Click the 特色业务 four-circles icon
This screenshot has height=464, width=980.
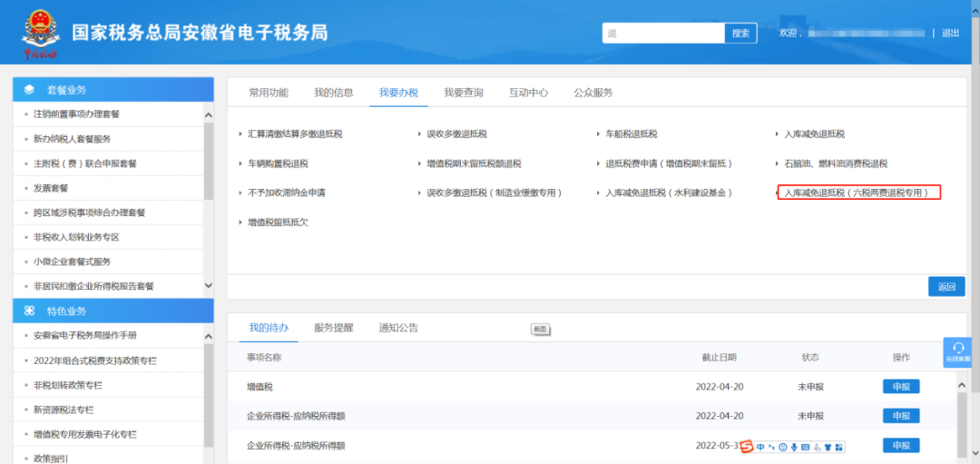29,311
